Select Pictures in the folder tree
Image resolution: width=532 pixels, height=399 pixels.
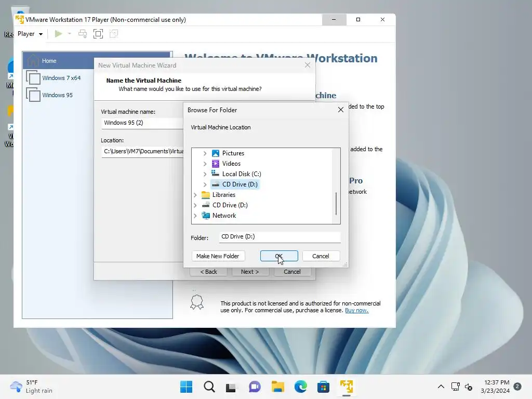pyautogui.click(x=233, y=153)
